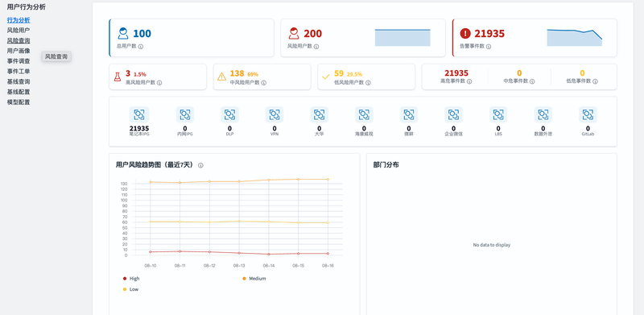Toggle the High series in chart legend
The width and height of the screenshot is (644, 315).
point(131,279)
